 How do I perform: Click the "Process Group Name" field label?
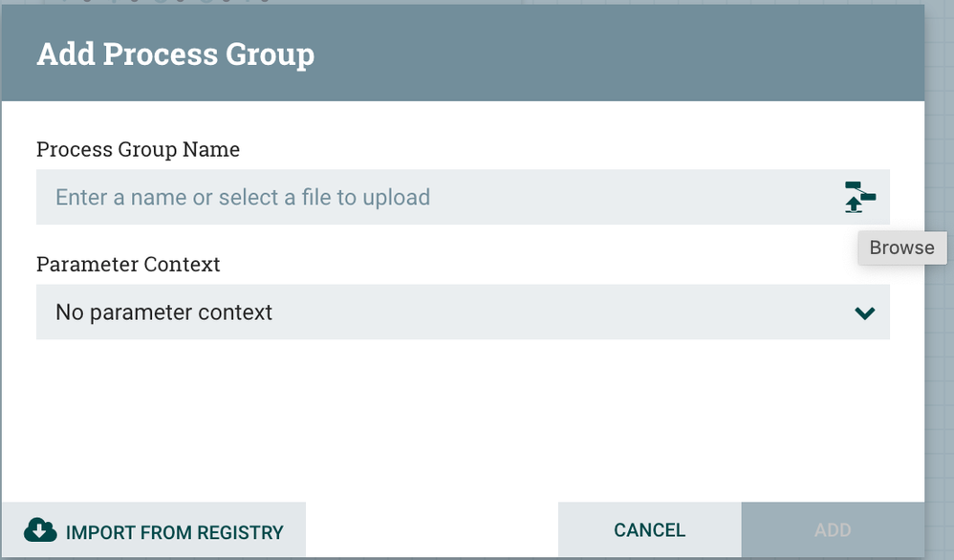[138, 149]
